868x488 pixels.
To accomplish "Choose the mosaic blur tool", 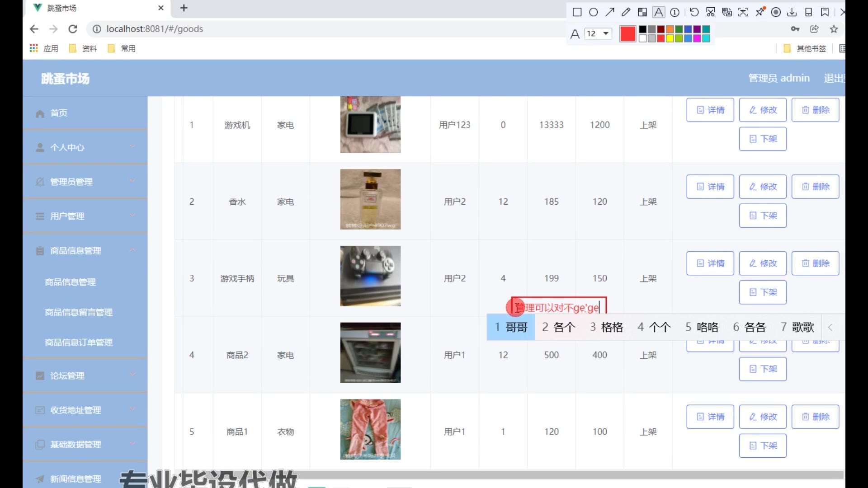I will coord(642,12).
